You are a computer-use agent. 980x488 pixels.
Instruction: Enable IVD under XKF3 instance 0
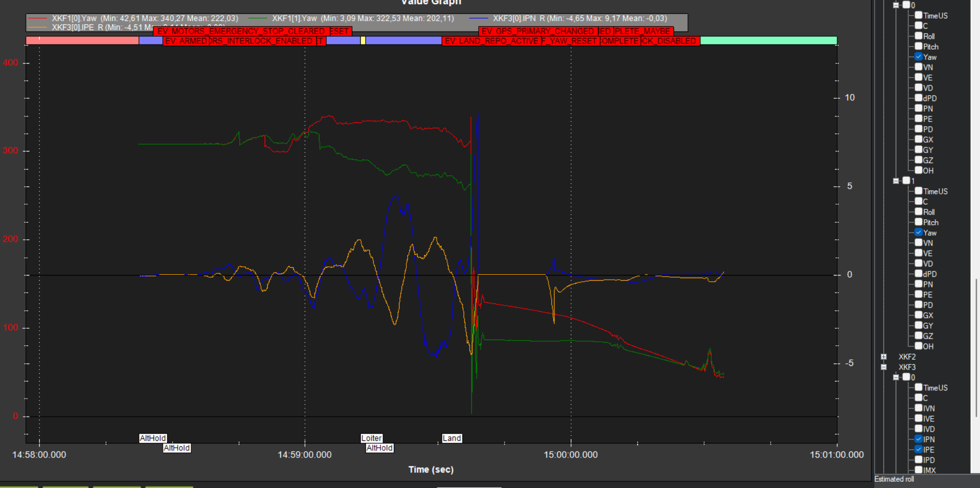918,429
